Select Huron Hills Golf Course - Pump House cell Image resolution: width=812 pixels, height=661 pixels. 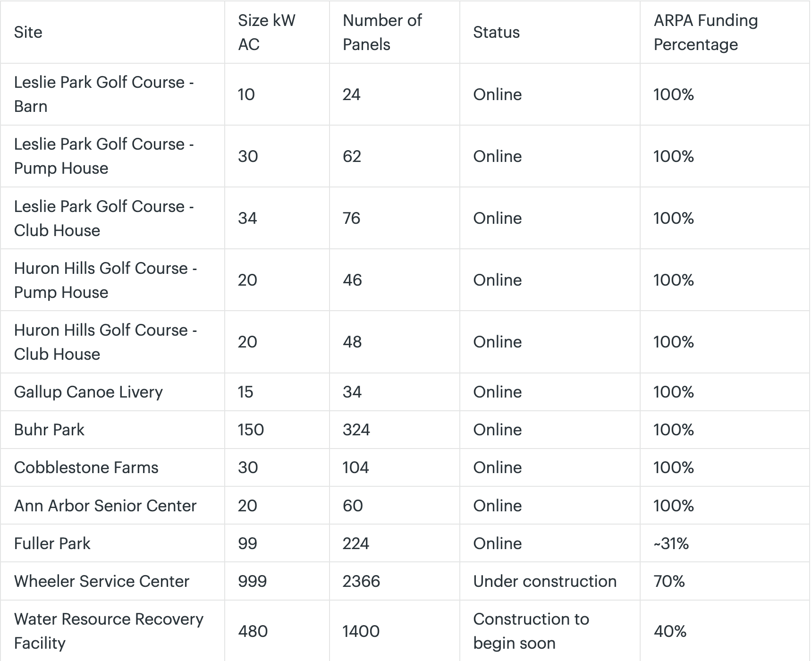click(112, 280)
